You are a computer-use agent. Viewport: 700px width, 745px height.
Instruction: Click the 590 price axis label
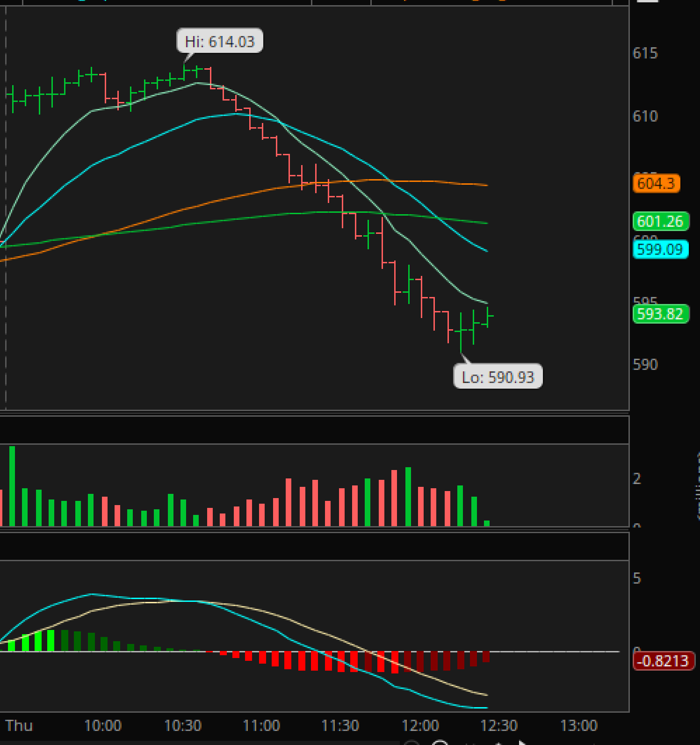coord(645,364)
